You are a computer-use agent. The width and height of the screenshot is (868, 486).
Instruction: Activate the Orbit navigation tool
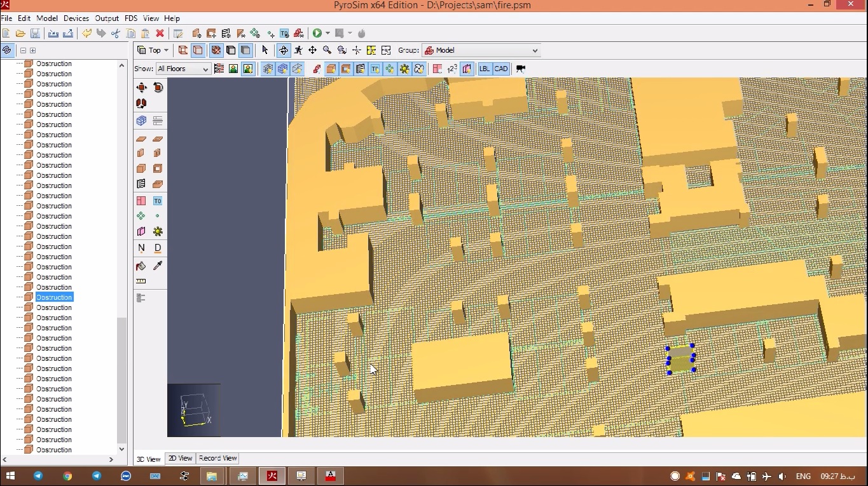click(283, 50)
